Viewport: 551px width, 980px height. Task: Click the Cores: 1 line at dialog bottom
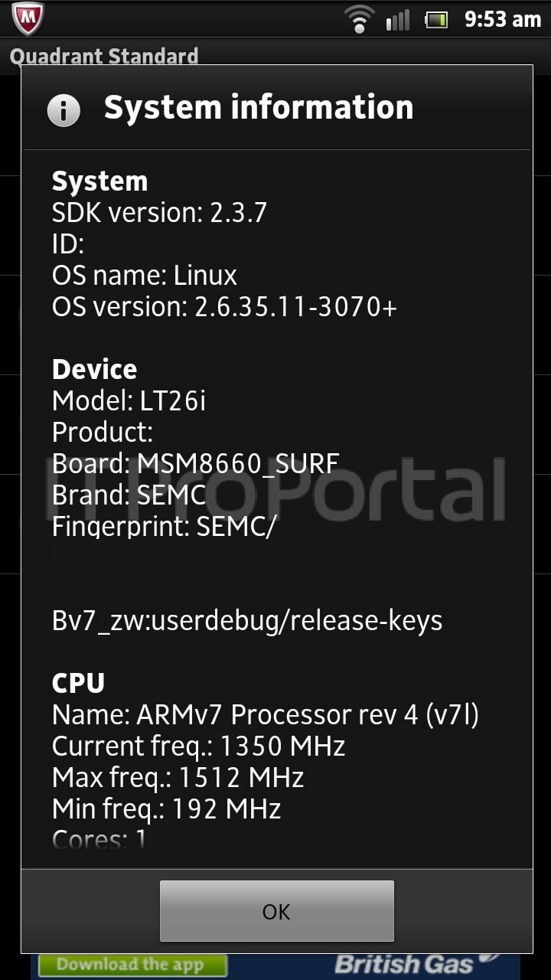click(99, 838)
